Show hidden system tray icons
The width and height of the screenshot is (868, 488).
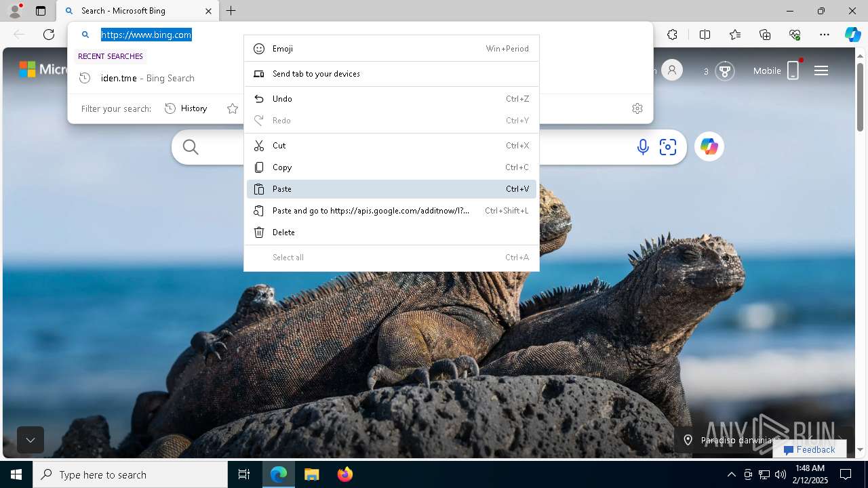click(731, 474)
